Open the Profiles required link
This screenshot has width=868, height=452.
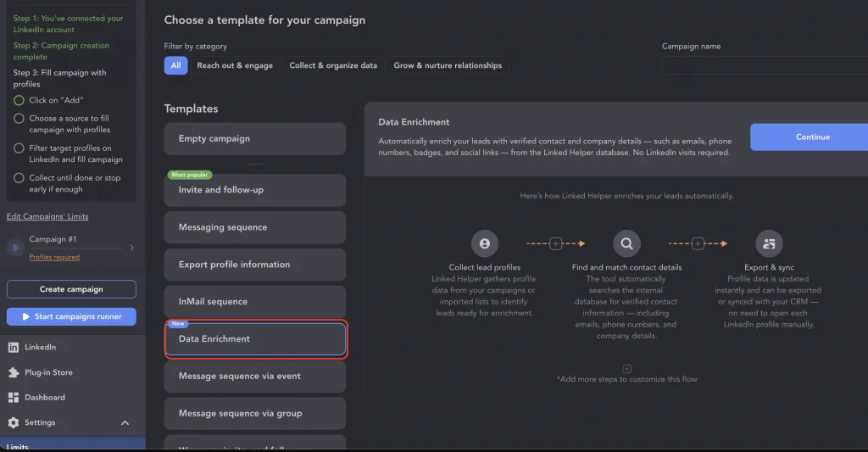point(54,257)
